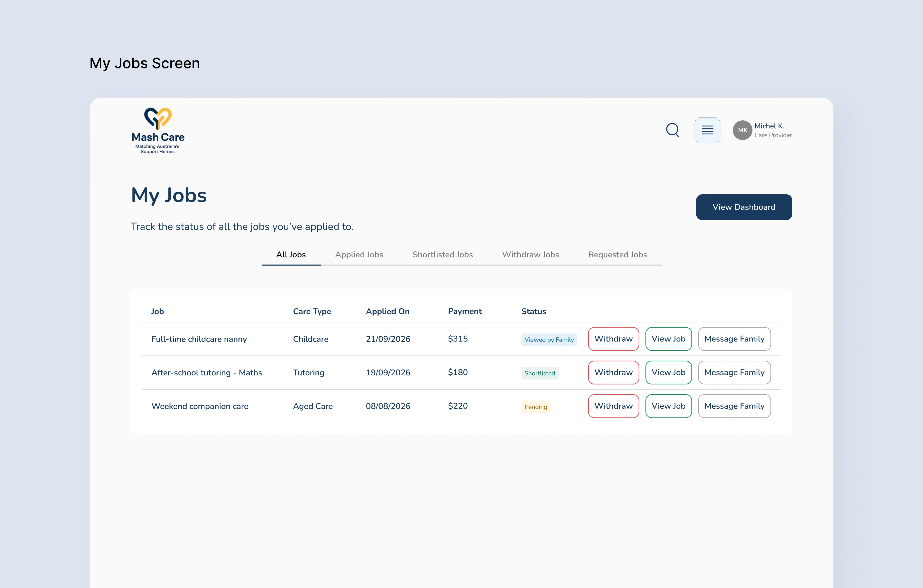Click the search magnifier icon

672,130
